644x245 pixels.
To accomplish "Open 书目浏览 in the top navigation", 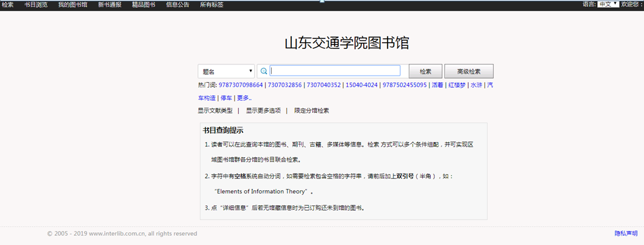I will (36, 4).
